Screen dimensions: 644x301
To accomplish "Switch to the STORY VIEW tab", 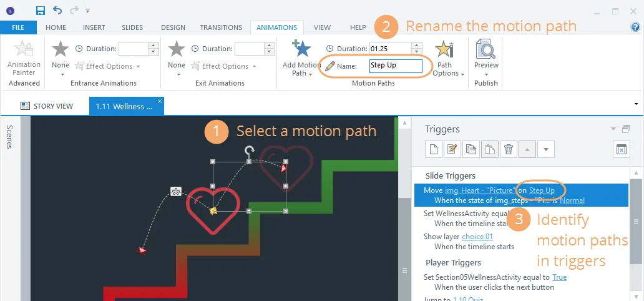I will 47,106.
